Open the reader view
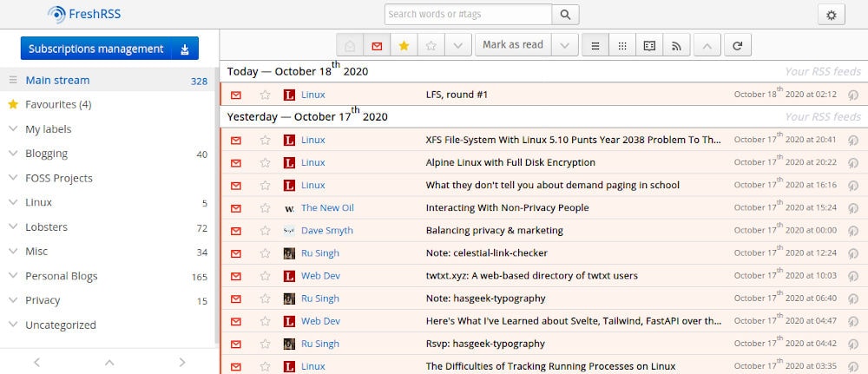868x374 pixels. coord(648,45)
